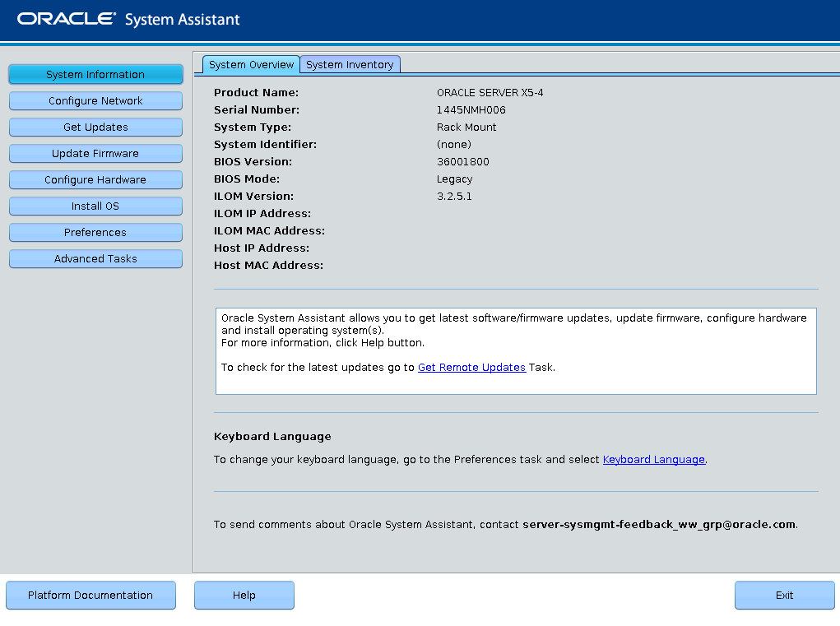Select the Get Updates task
This screenshot has height=626, width=840.
pos(95,127)
